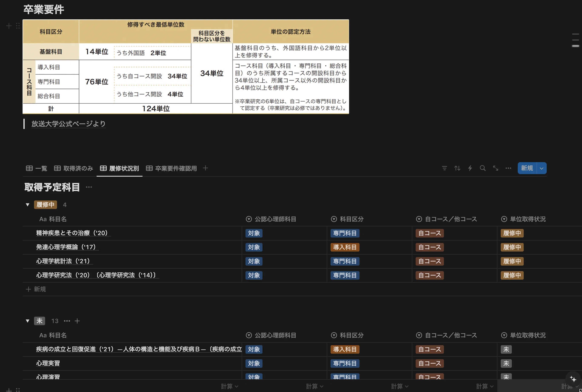The height and width of the screenshot is (392, 582).
Task: Click the filter icon in database toolbar
Action: (x=444, y=168)
